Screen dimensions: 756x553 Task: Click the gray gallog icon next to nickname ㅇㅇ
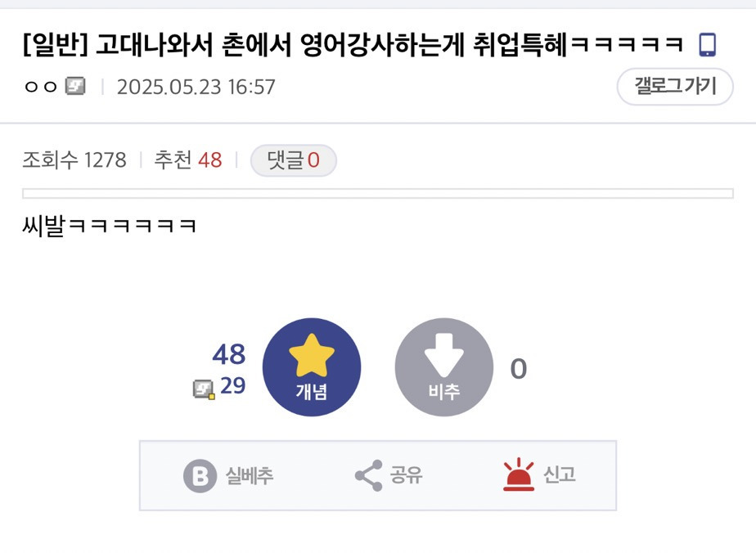(x=75, y=86)
